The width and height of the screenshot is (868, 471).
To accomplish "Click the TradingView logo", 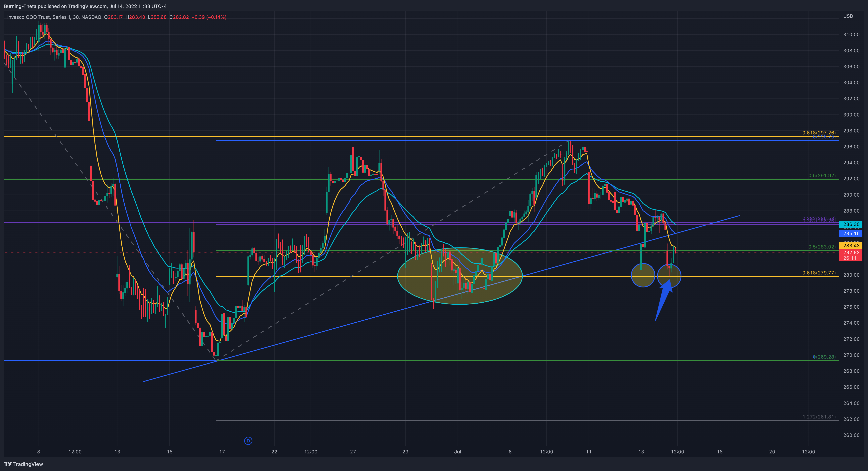I will point(24,464).
